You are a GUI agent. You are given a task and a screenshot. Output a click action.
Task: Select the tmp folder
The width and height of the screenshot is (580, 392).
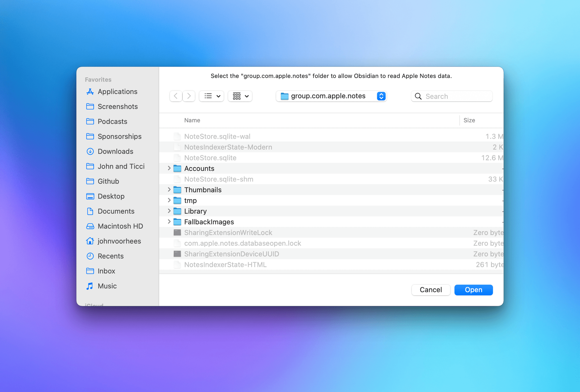(191, 200)
